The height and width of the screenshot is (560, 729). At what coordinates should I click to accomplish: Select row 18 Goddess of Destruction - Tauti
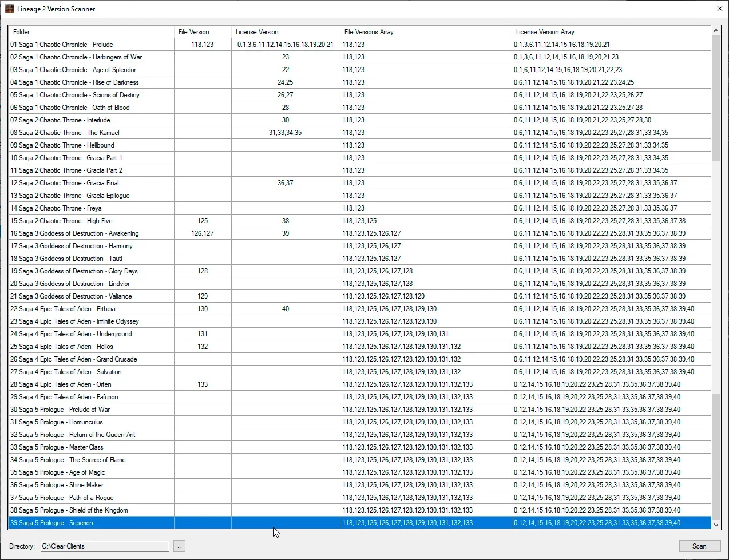[359, 259]
